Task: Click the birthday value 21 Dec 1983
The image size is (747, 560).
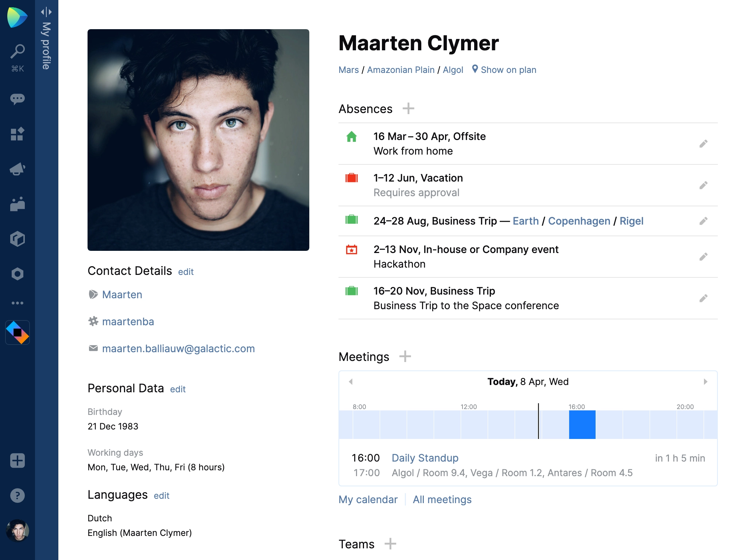Action: 113,426
